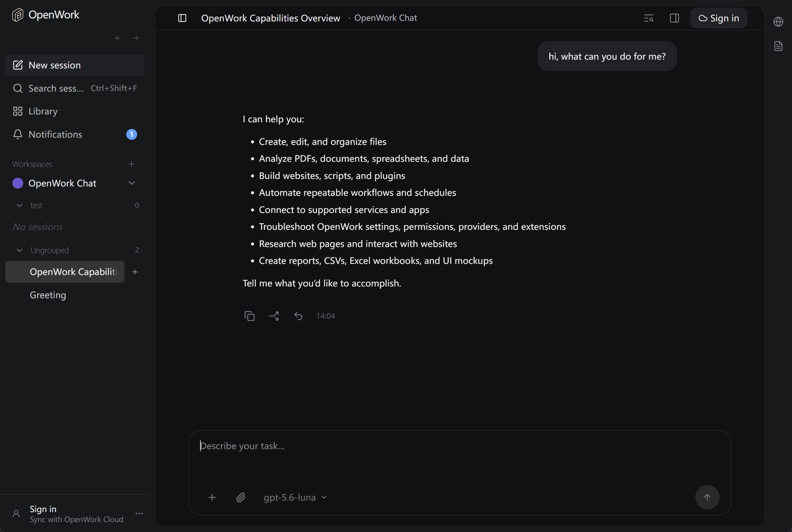The width and height of the screenshot is (792, 532).
Task: Go back with the left arrow
Action: 118,38
